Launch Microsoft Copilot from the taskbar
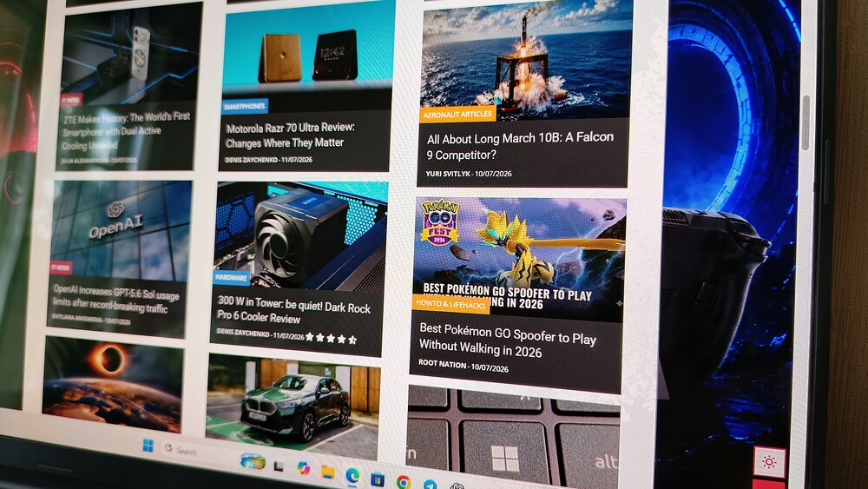 click(x=303, y=468)
